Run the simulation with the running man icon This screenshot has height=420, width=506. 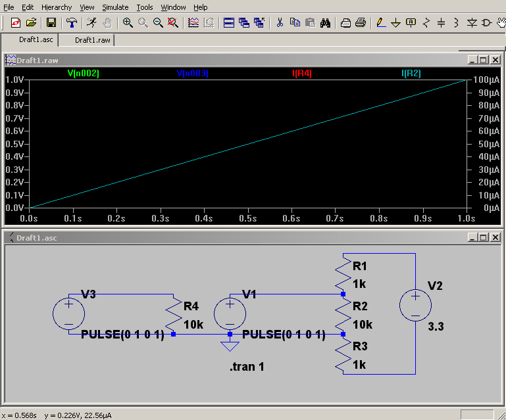91,22
